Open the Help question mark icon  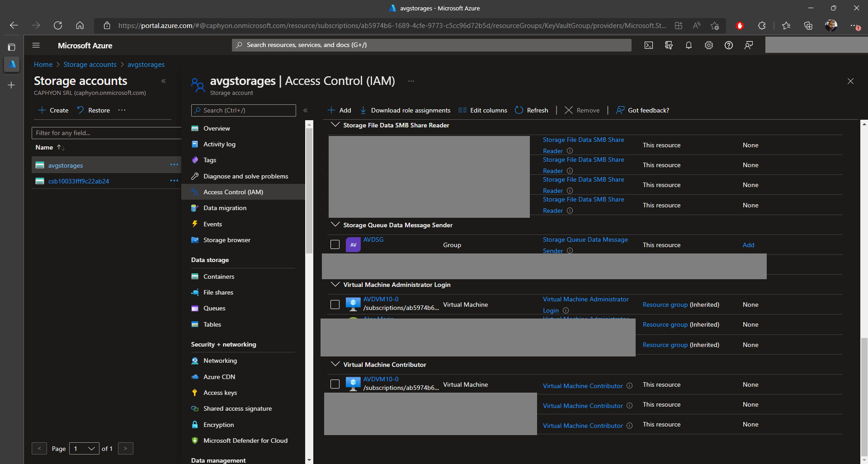click(729, 45)
